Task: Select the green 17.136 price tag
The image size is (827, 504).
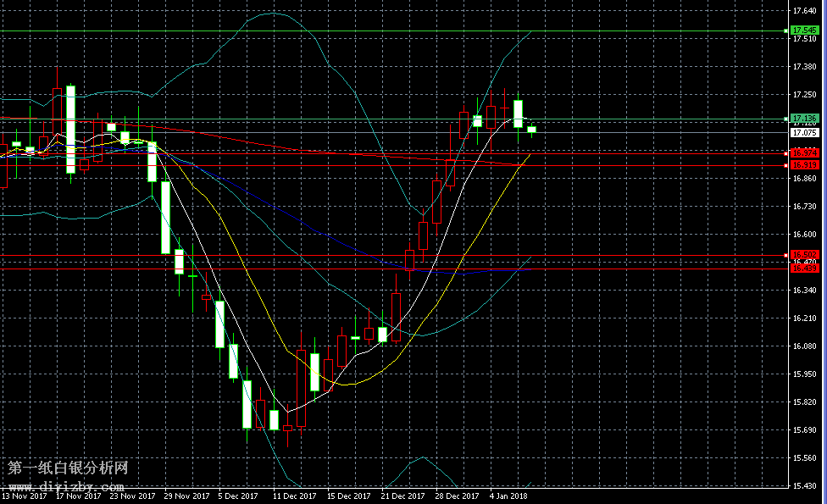Action: [x=803, y=118]
